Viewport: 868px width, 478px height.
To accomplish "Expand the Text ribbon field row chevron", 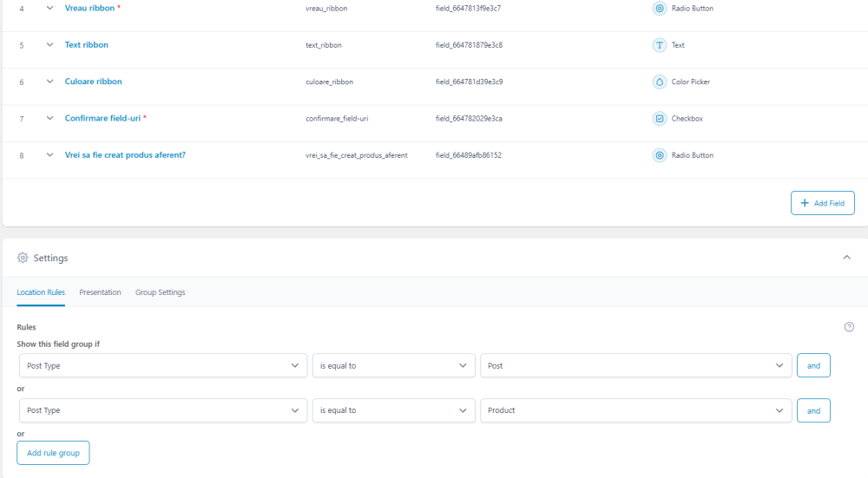I will (x=49, y=45).
